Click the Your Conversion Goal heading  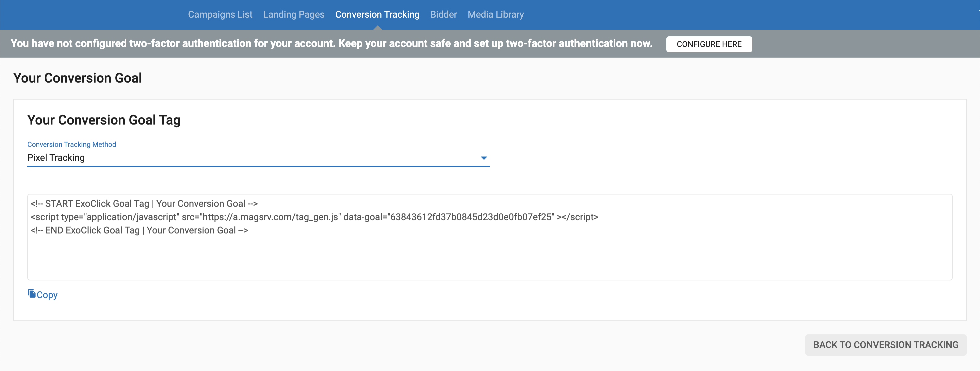(78, 78)
